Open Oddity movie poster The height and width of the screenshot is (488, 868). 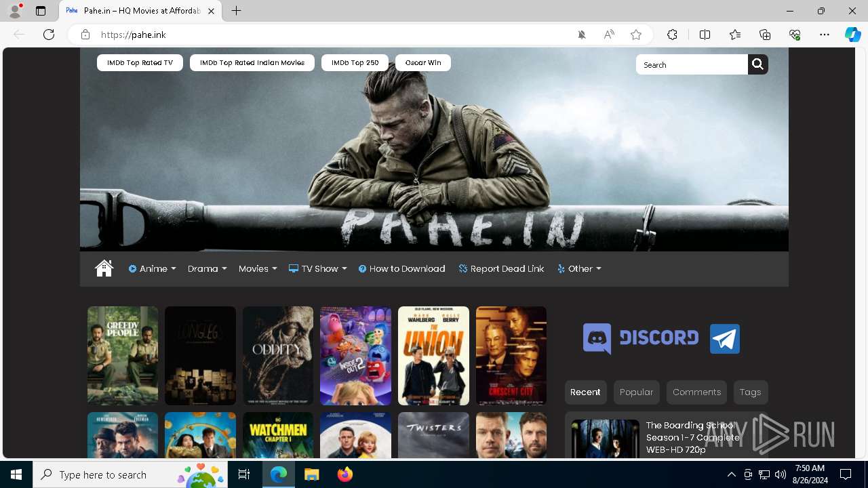pyautogui.click(x=278, y=356)
